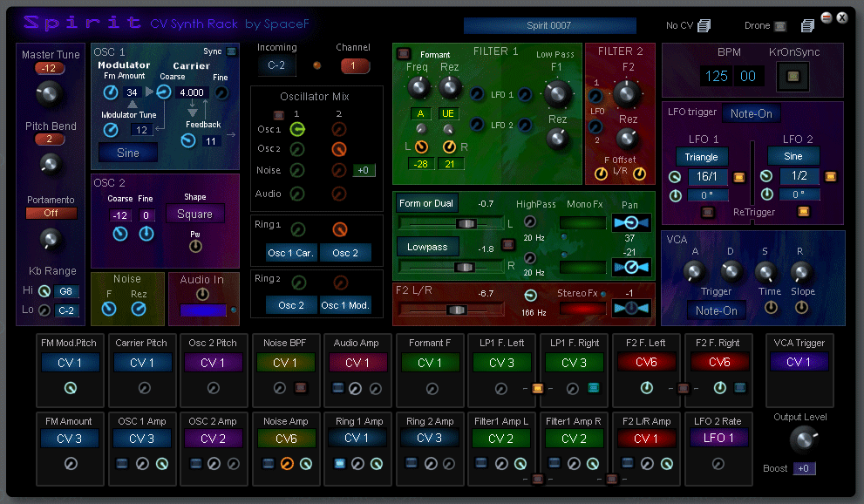Open the Form or Dual mode selector
Screen dimensions: 864x504
pos(426,203)
